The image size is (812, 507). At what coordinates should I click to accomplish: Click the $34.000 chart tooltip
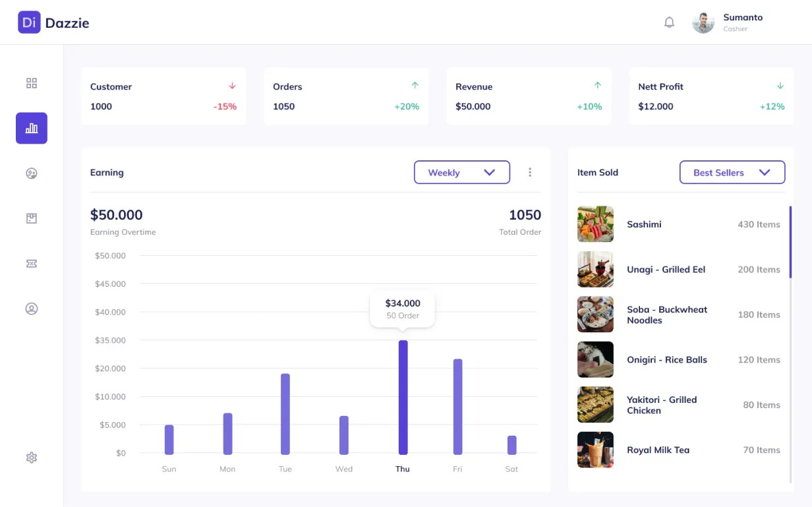[403, 309]
